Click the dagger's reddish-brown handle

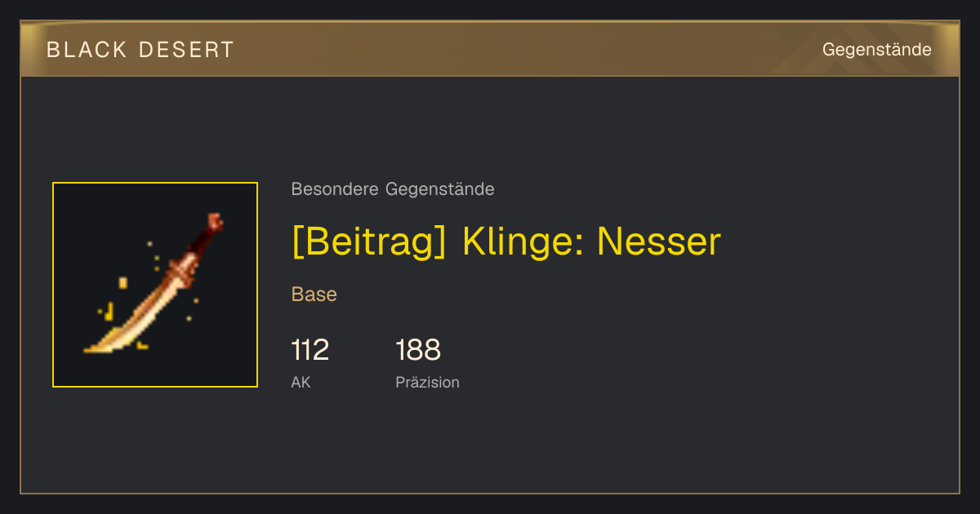pyautogui.click(x=198, y=243)
